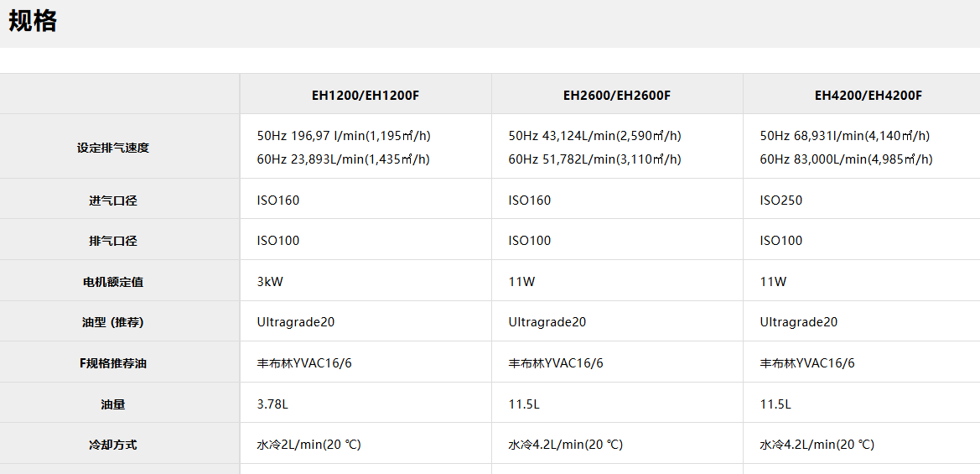
Task: Click Ultragrade20 in the EH2600 column
Action: pos(547,322)
